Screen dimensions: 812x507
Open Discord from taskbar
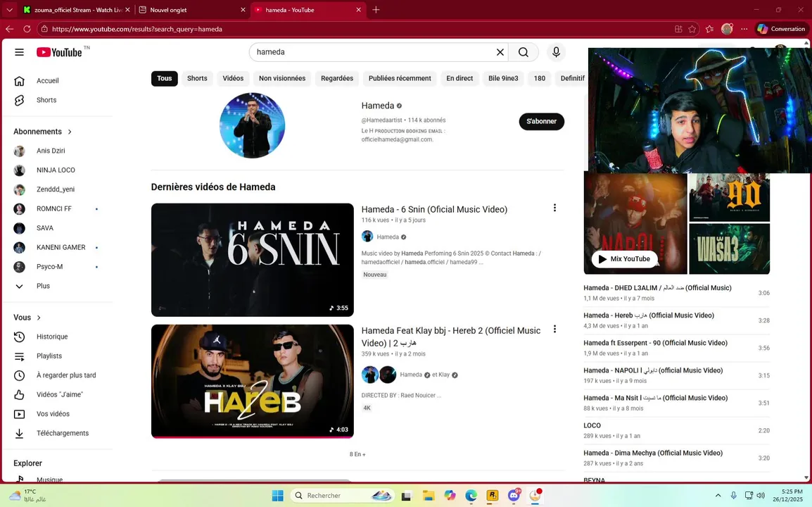click(x=514, y=496)
